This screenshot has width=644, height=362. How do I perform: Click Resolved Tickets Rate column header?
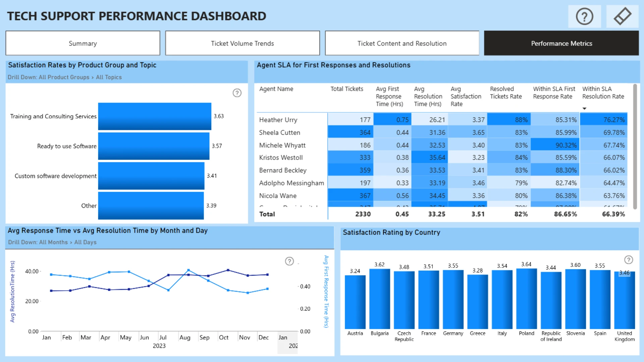point(505,93)
